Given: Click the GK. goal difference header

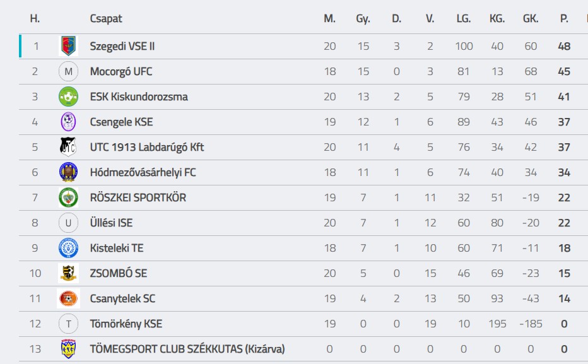Looking at the screenshot, I should click(x=531, y=19).
